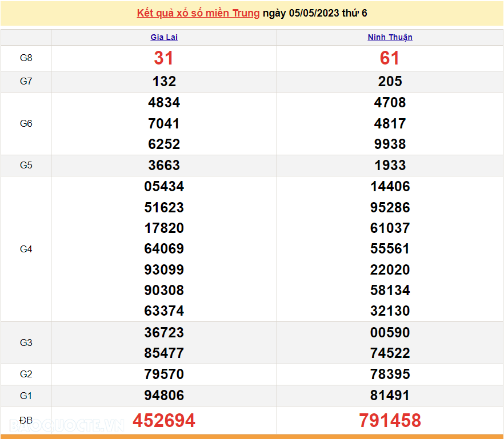Select the G4 row label

(26, 248)
